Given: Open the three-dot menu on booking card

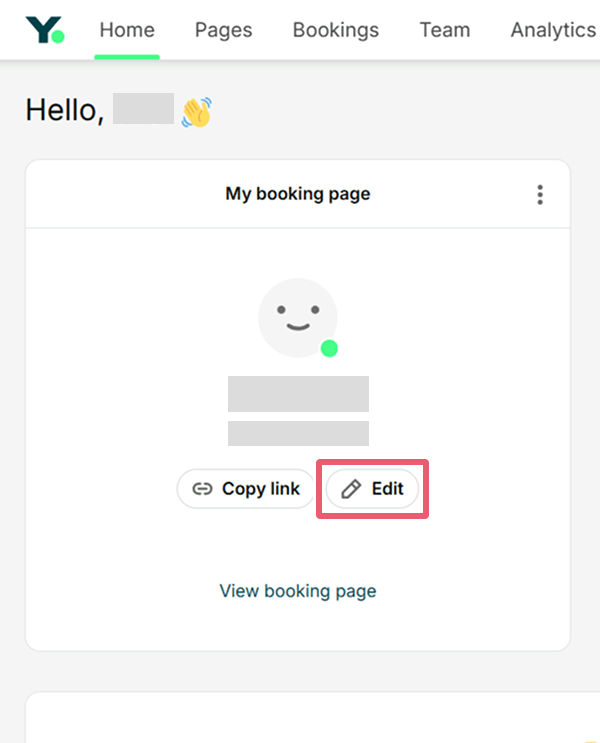Looking at the screenshot, I should click(540, 194).
